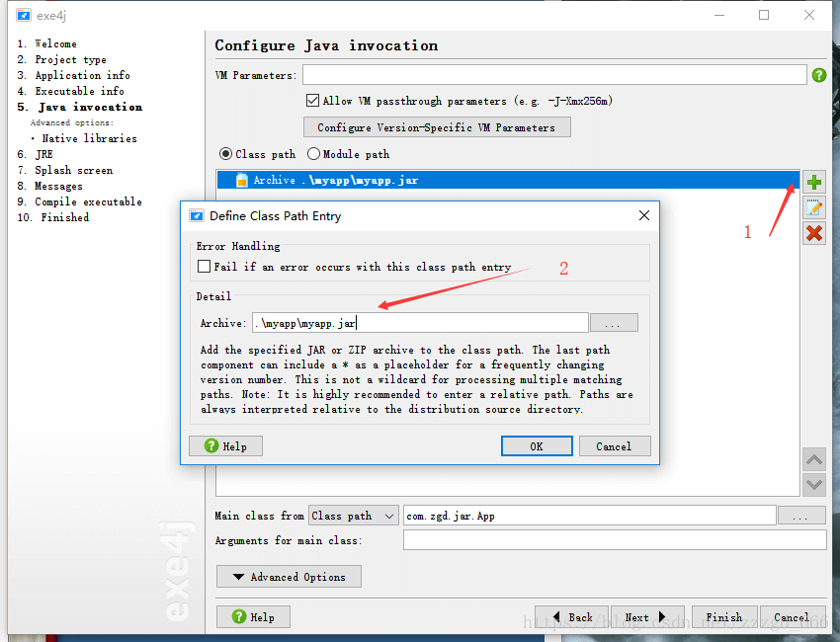
Task: Toggle Allow VM passthrough parameters checkbox
Action: point(312,100)
